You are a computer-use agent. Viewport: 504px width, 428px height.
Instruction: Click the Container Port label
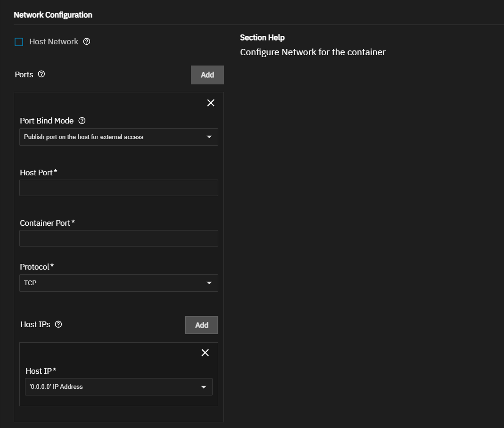tap(47, 223)
